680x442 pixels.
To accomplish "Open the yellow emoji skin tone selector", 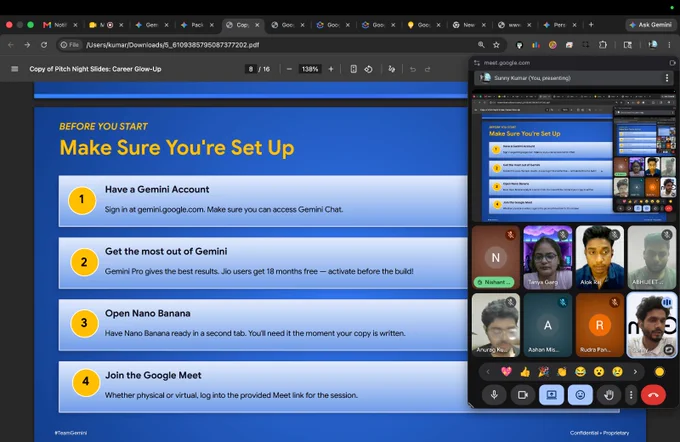I will [x=660, y=372].
